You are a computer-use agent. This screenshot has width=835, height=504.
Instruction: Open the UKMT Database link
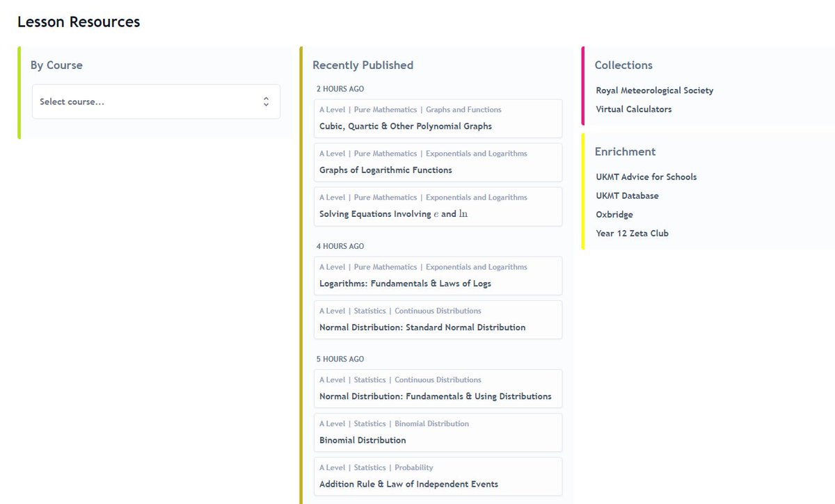(x=627, y=195)
